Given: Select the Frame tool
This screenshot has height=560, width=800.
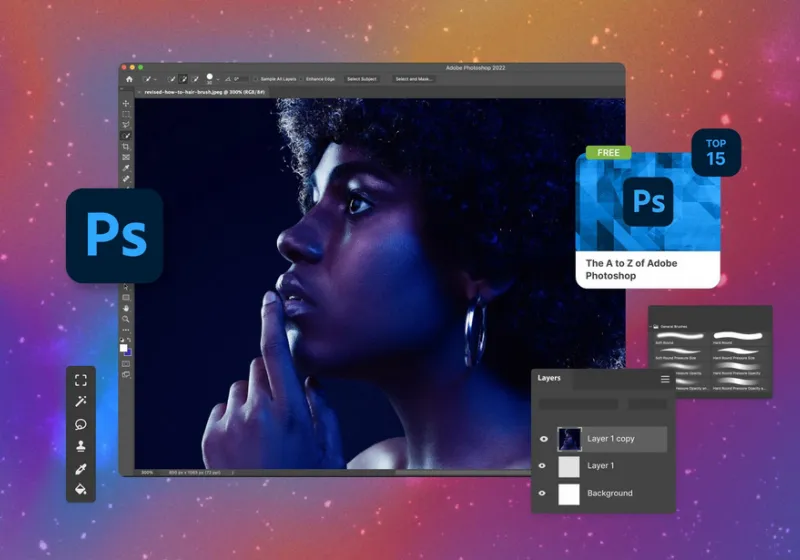Looking at the screenshot, I should [126, 158].
